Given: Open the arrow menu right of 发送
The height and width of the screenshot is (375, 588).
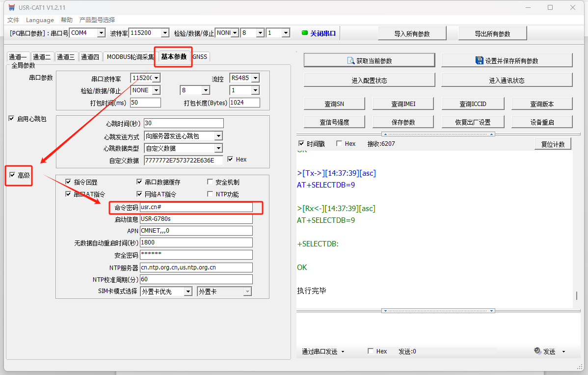Looking at the screenshot, I should [563, 352].
